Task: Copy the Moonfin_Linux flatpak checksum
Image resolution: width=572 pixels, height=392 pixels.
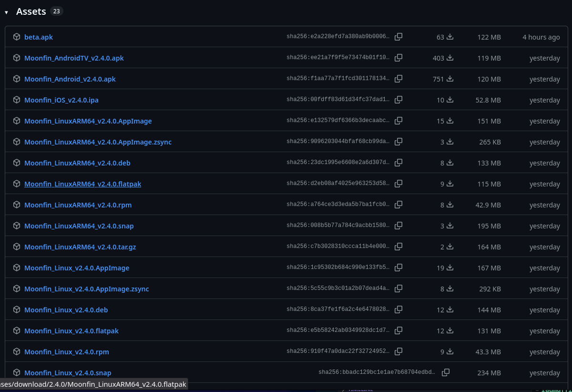Action: point(398,330)
